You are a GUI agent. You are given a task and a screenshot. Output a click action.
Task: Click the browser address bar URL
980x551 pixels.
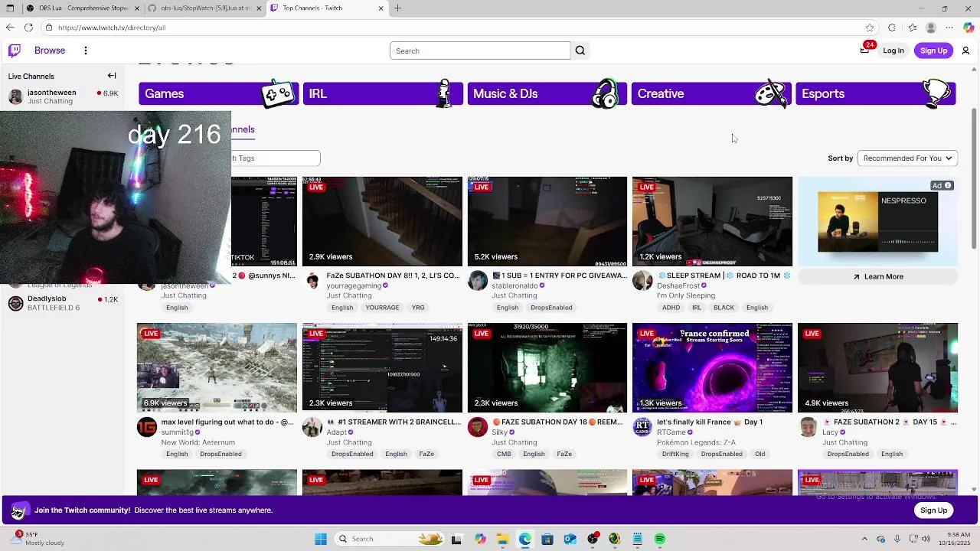click(x=112, y=28)
